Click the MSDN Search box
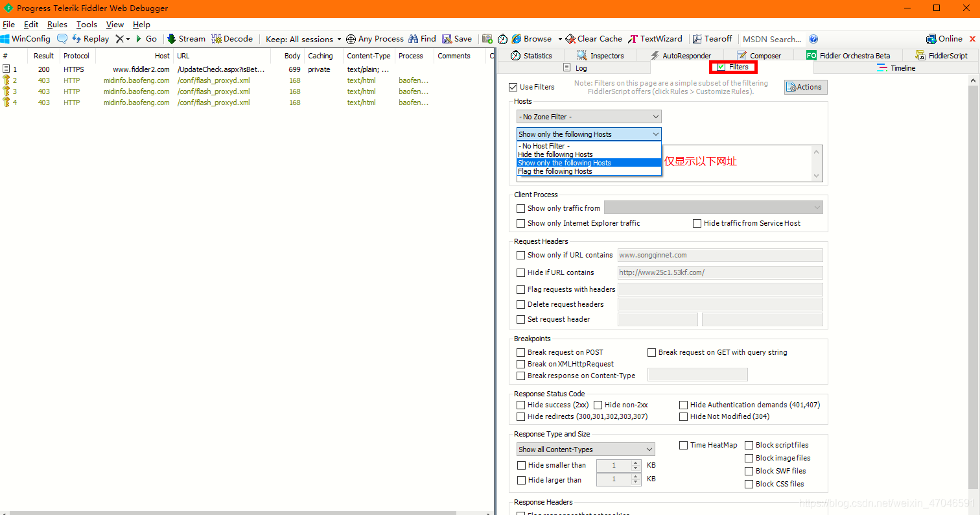Viewport: 980px width, 515px height. tap(773, 39)
